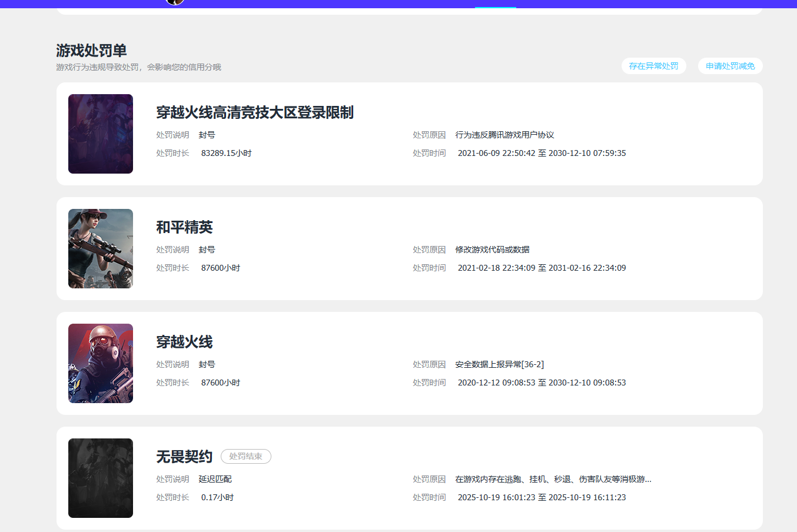Click the 83289.15小时 duration value
The height and width of the screenshot is (532, 797).
tap(227, 153)
